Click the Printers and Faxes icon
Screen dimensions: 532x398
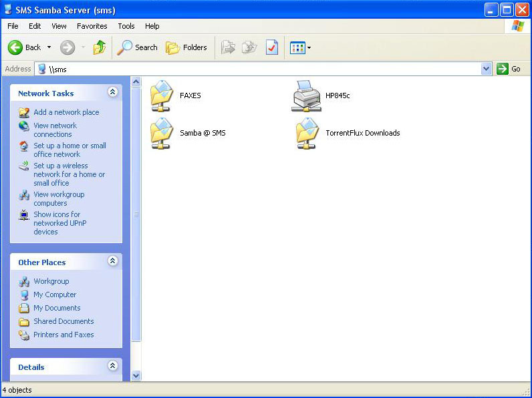tap(24, 335)
